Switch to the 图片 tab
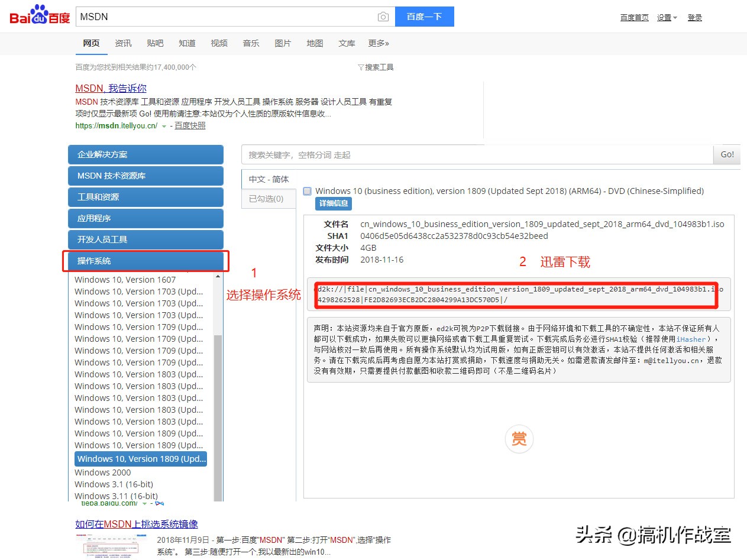747x560 pixels. [x=283, y=43]
